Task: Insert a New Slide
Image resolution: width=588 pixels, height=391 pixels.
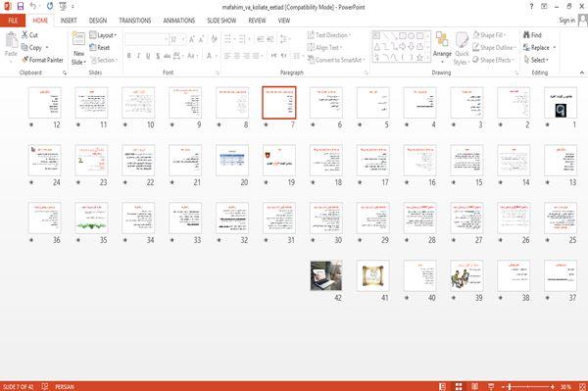Action: tap(78, 48)
